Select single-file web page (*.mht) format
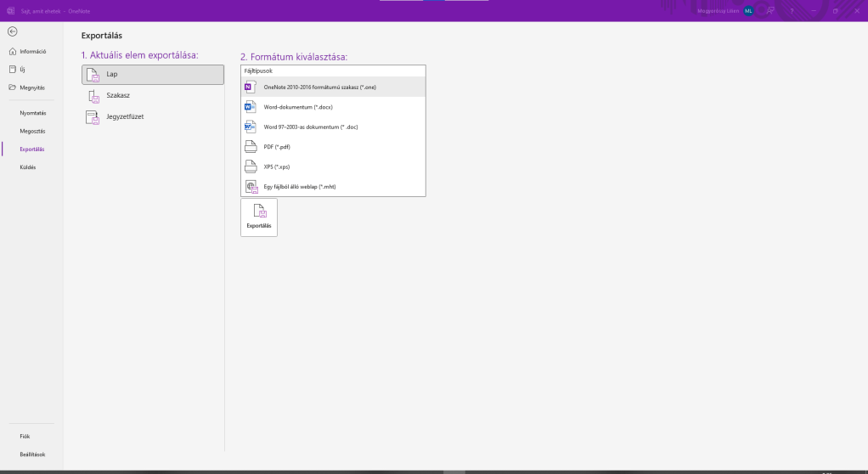This screenshot has width=868, height=474. 332,186
